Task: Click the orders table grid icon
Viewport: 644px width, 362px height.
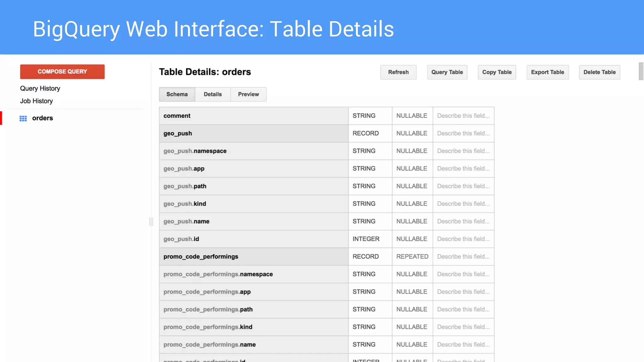Action: 23,118
